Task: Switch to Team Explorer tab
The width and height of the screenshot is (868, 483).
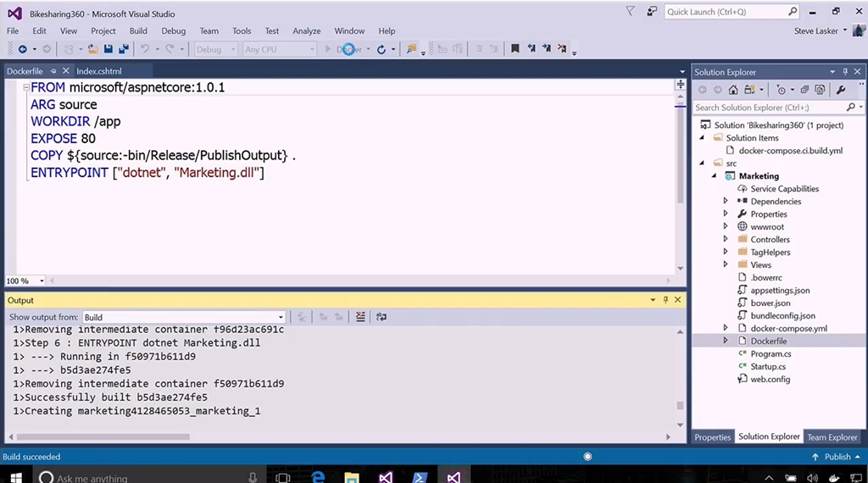Action: point(832,437)
